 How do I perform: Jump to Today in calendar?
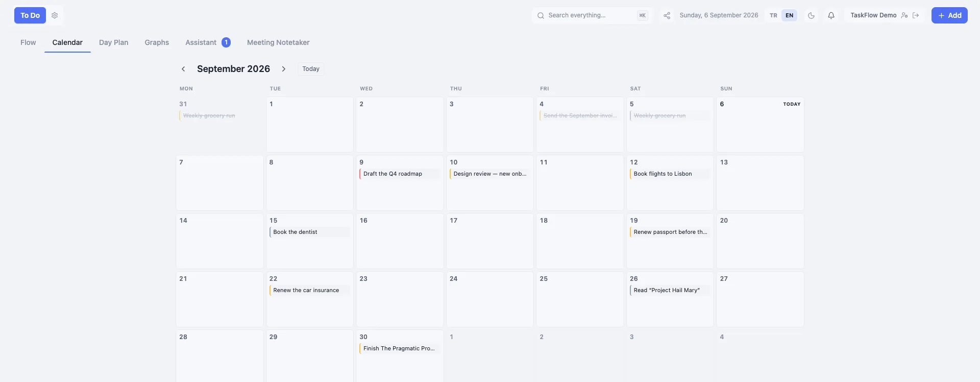tap(311, 69)
